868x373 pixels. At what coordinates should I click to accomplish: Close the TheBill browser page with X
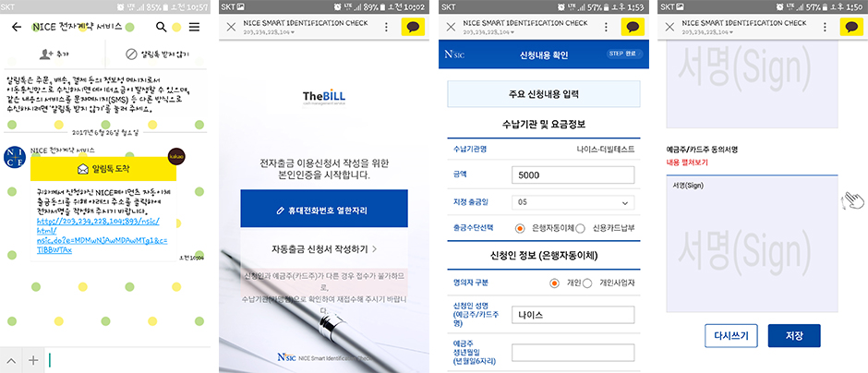click(232, 27)
